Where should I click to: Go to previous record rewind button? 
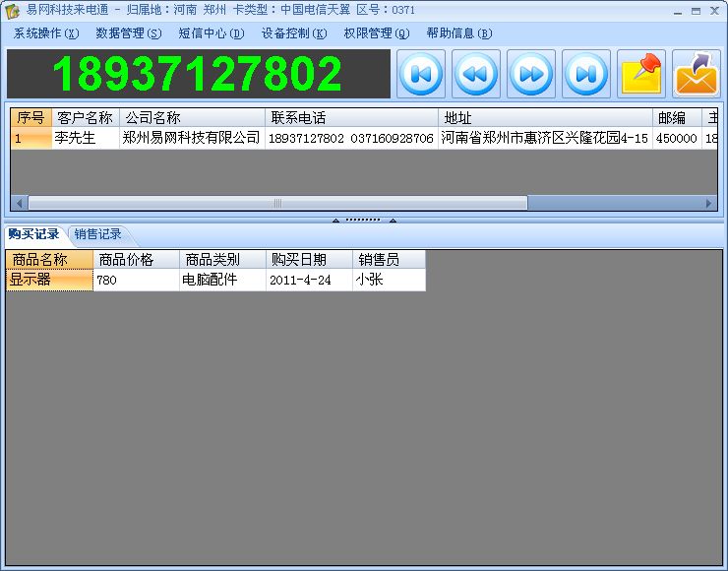point(476,74)
